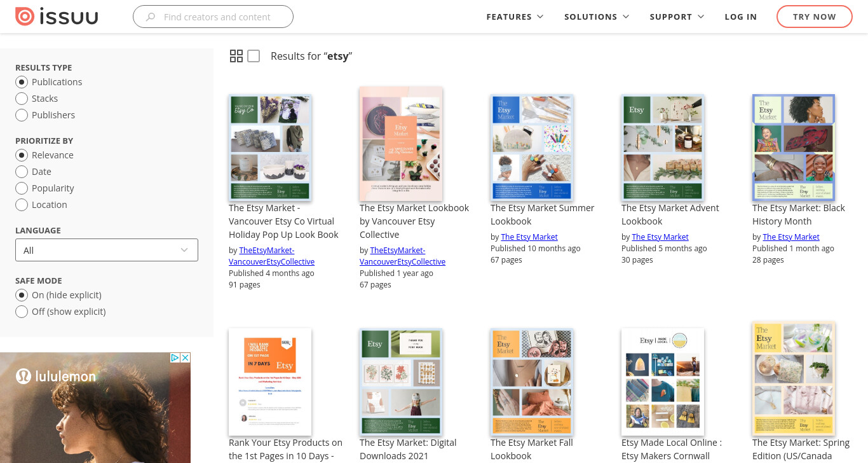This screenshot has height=463, width=868.
Task: Open Etsy Made Local Online cover
Action: tap(663, 382)
